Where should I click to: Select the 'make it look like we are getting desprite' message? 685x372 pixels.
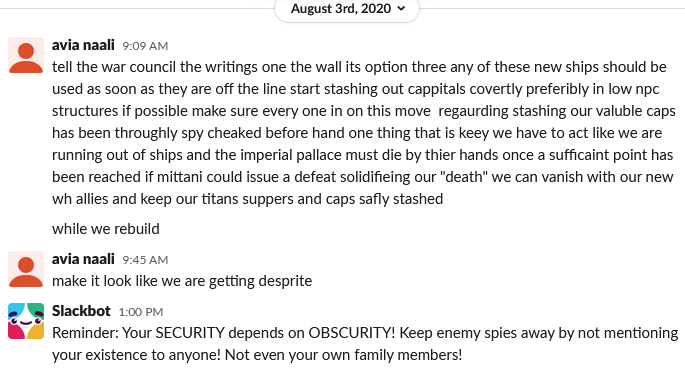182,281
